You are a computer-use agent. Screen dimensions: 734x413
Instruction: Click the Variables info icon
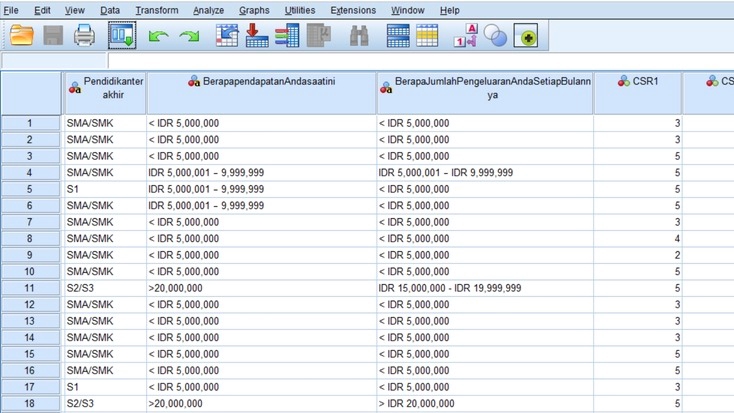tap(287, 36)
